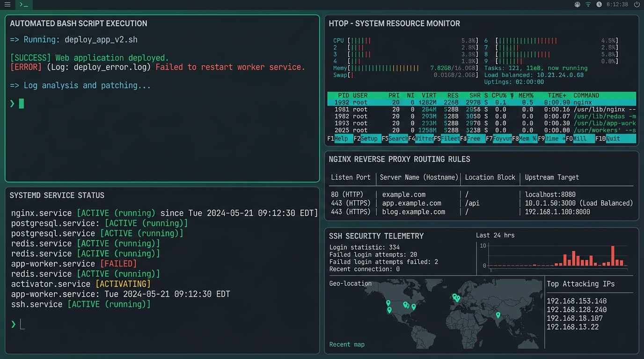This screenshot has height=359, width=644.
Task: Click the ssh.service status line
Action: tap(81, 304)
